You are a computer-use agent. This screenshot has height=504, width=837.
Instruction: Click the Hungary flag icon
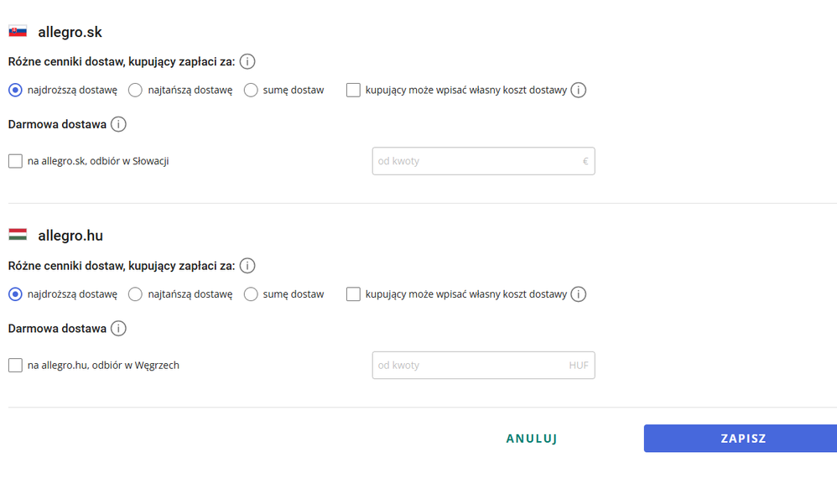coord(18,236)
